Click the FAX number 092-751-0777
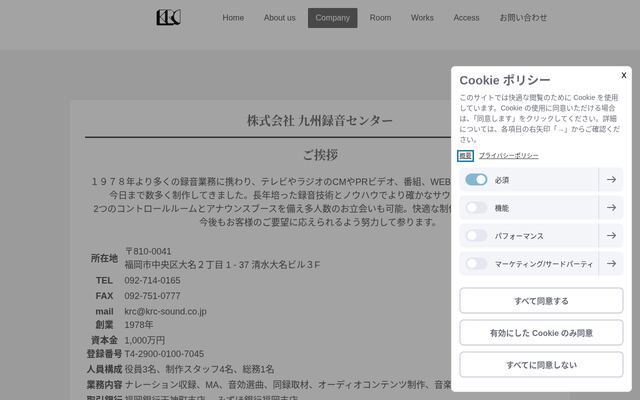Image resolution: width=640 pixels, height=400 pixels. pyautogui.click(x=152, y=296)
